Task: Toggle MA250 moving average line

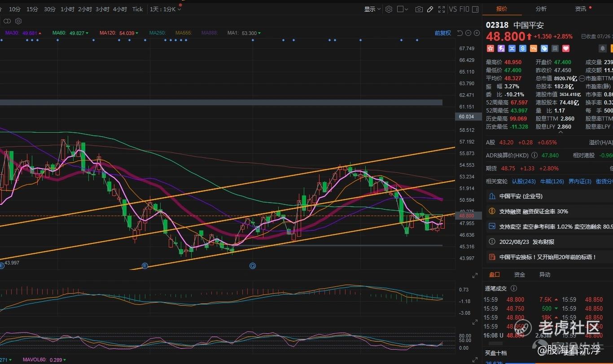Action: click(158, 33)
